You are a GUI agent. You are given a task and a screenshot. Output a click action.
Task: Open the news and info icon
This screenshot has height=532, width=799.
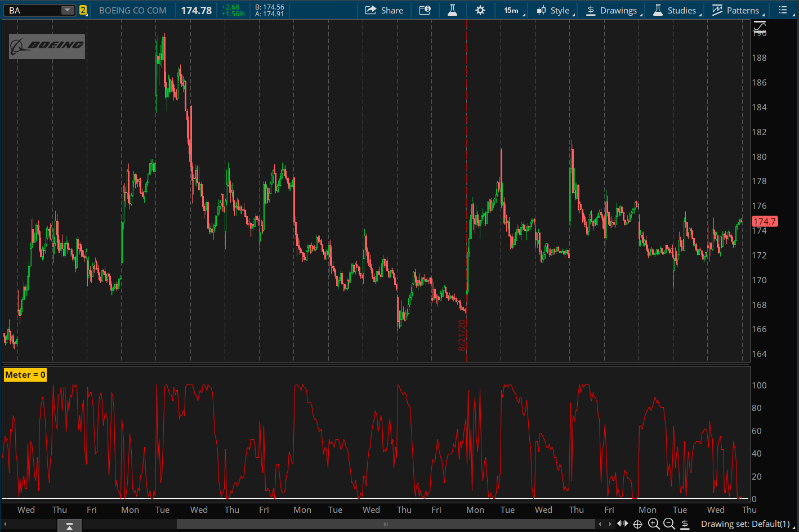[425, 10]
